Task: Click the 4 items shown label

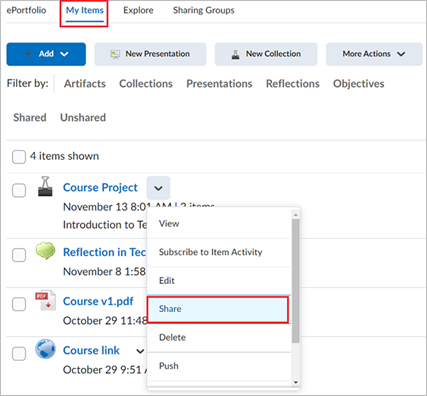Action: pyautogui.click(x=64, y=156)
